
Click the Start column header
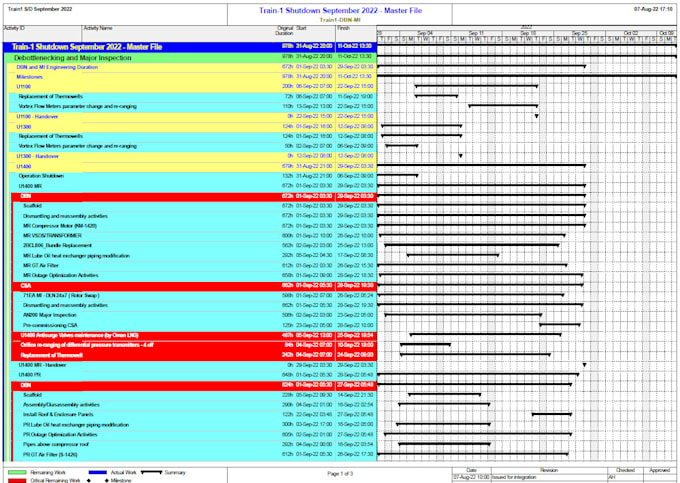point(301,28)
